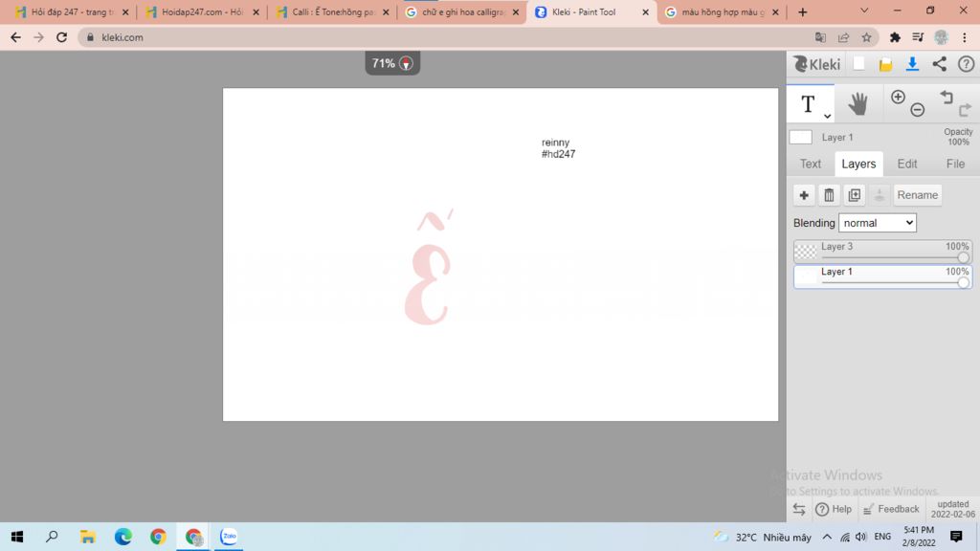This screenshot has width=980, height=551.
Task: Create a new blank image
Action: tap(859, 64)
